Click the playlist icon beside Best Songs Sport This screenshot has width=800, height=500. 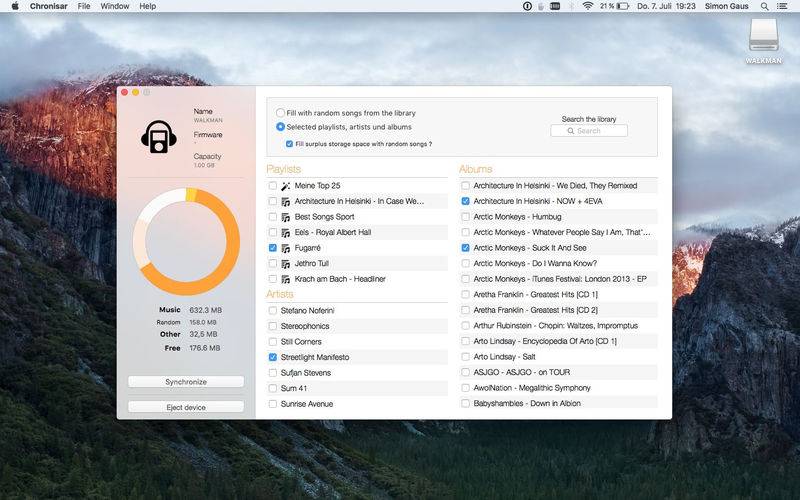[286, 217]
